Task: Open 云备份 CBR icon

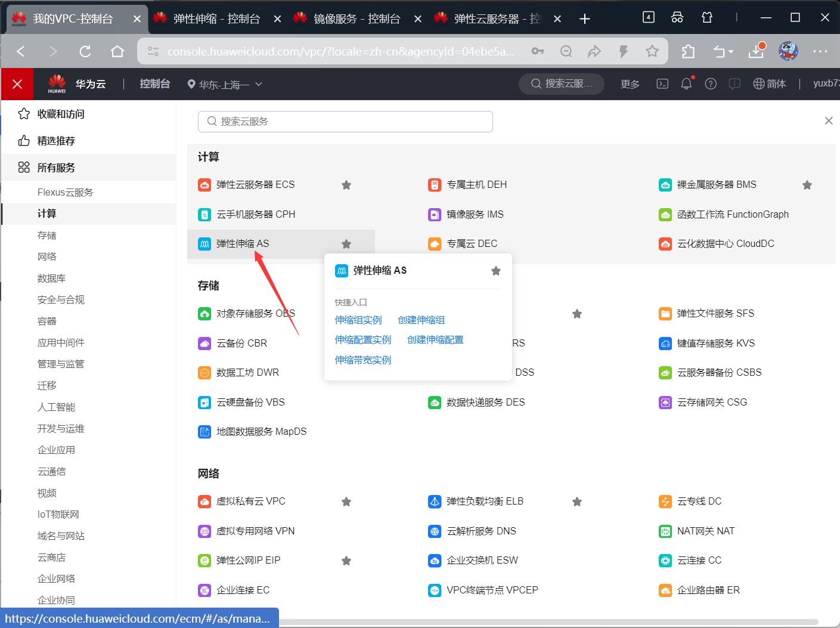Action: [204, 344]
